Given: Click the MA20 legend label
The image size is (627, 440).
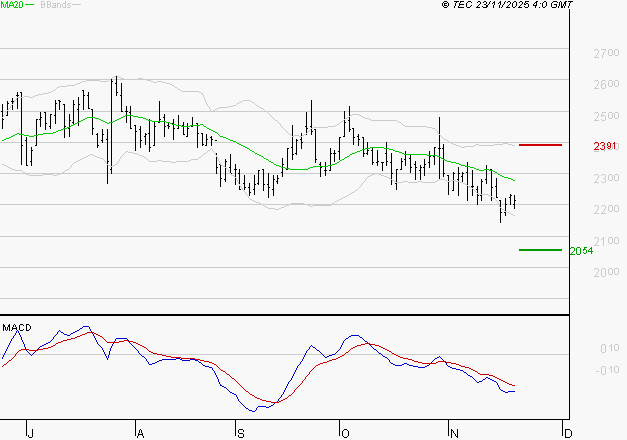Looking at the screenshot, I should pyautogui.click(x=12, y=5).
